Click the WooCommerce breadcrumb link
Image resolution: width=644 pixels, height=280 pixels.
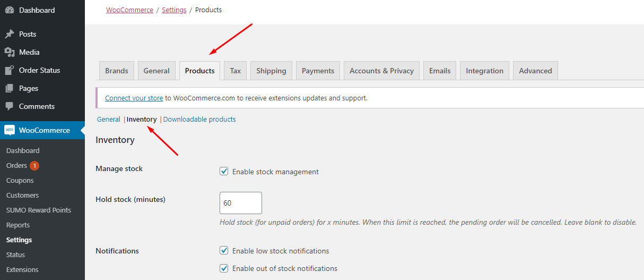(x=129, y=10)
